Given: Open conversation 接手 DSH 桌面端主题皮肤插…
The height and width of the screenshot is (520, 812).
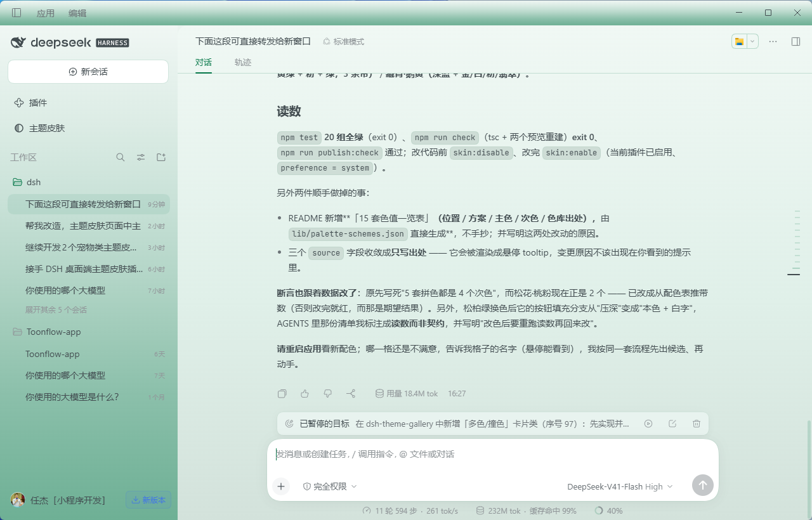Looking at the screenshot, I should tap(88, 269).
